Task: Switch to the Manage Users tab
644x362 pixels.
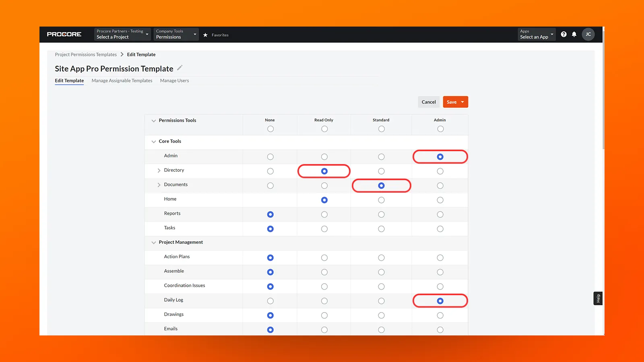Action: (x=174, y=80)
